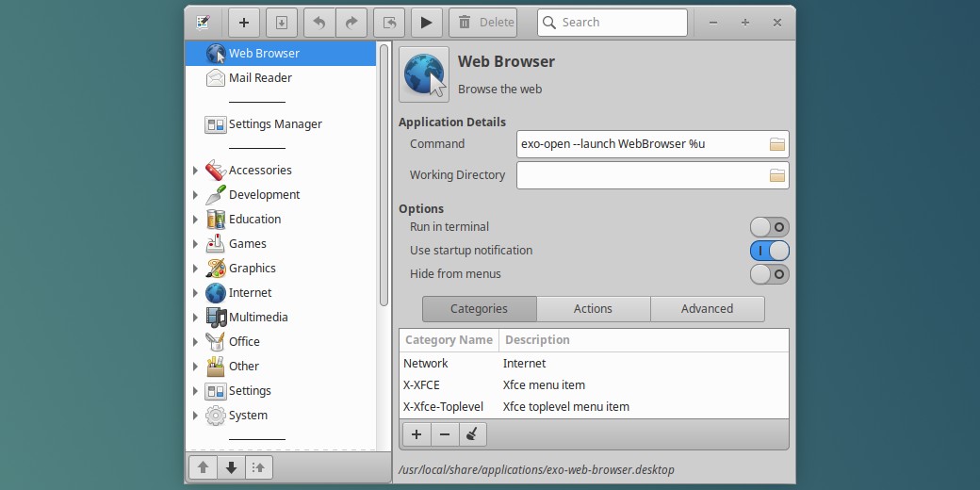Revert the launcher changes
980x490 pixels.
click(389, 23)
